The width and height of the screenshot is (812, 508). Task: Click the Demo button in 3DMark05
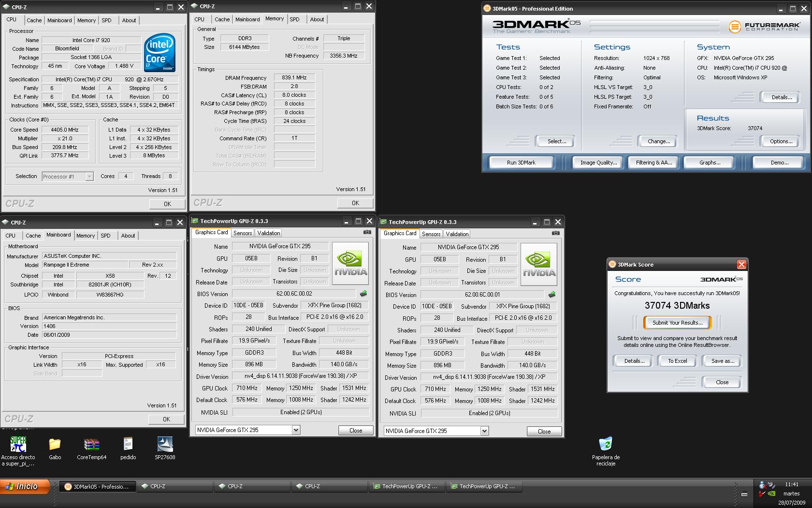coord(779,163)
